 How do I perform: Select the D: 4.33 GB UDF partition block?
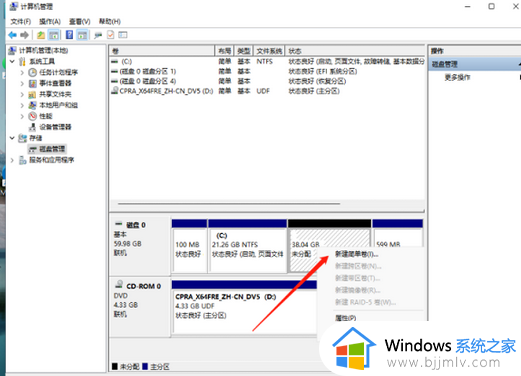[244, 307]
